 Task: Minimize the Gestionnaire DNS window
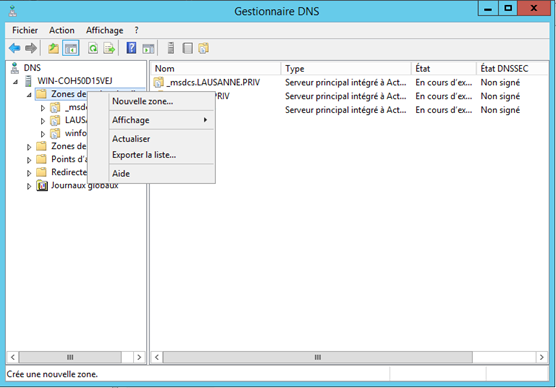click(488, 8)
